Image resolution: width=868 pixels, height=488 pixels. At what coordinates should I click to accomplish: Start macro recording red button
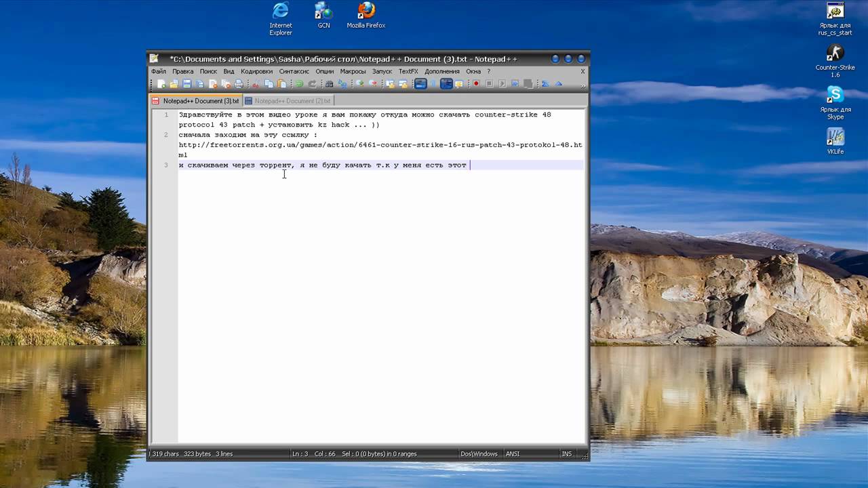click(476, 84)
